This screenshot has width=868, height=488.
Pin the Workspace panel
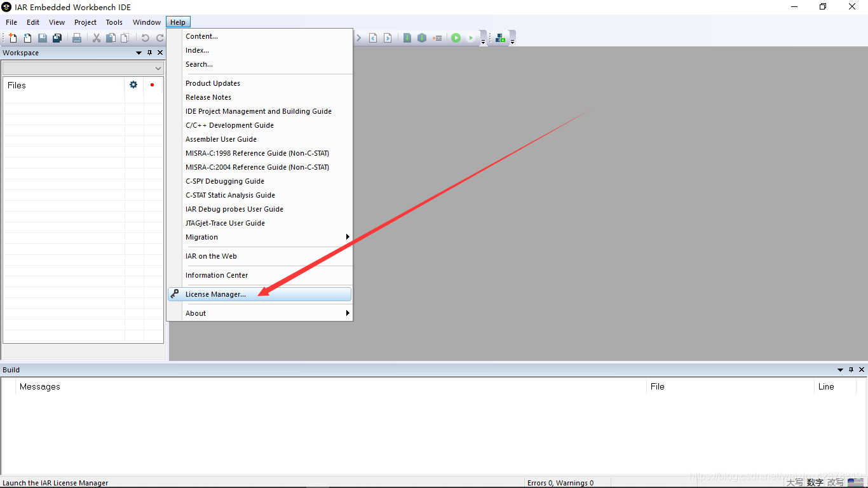[x=150, y=53]
